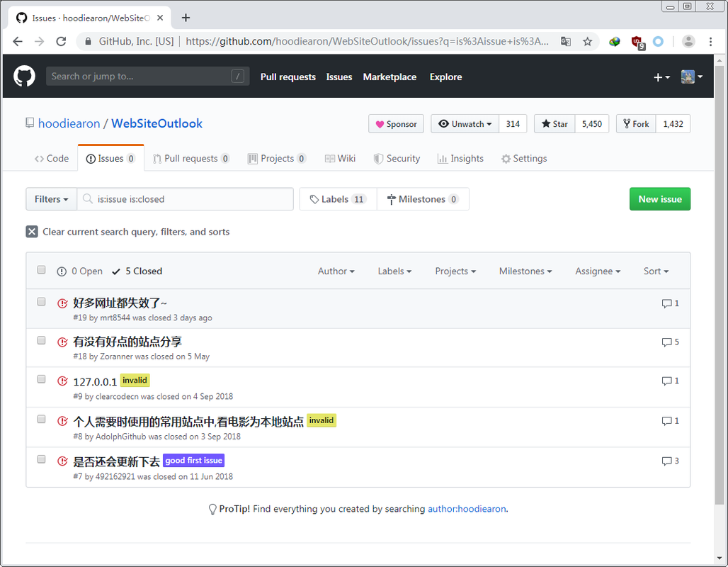Open 3 comments on issue #7
This screenshot has width=728, height=567.
click(670, 461)
